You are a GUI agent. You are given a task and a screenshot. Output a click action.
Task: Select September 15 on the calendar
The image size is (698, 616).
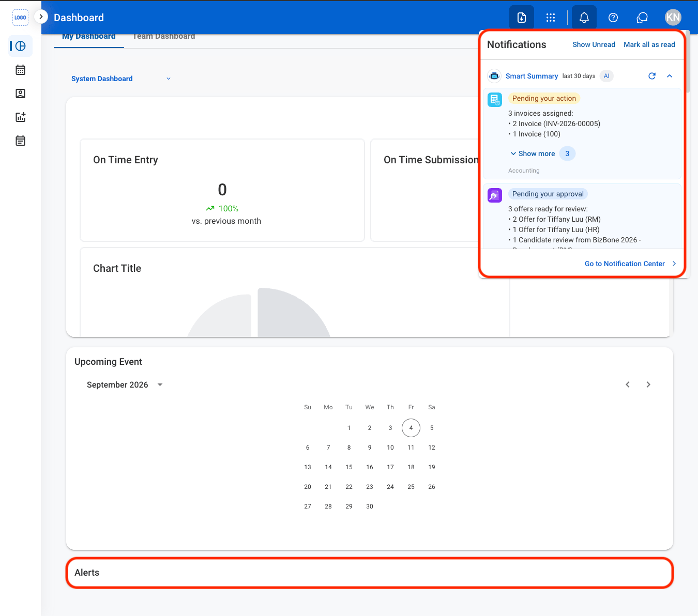[x=349, y=467]
